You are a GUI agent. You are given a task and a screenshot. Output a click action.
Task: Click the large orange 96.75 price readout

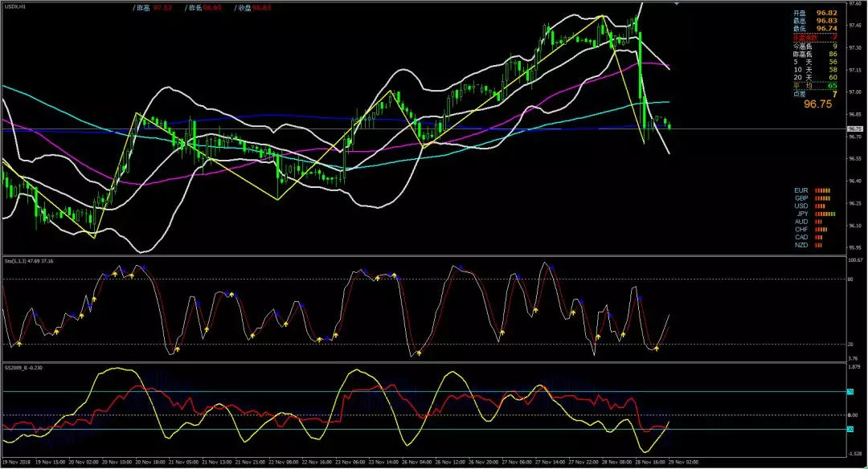tap(817, 104)
